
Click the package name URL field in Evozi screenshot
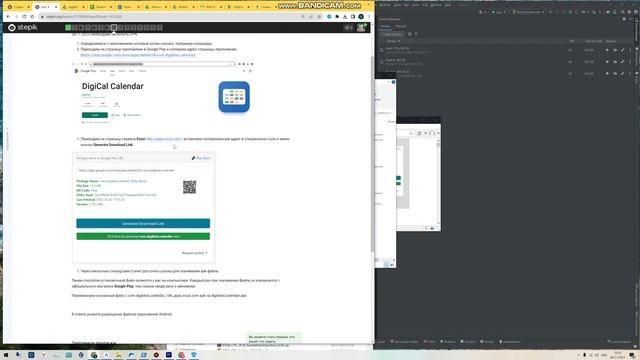point(143,170)
